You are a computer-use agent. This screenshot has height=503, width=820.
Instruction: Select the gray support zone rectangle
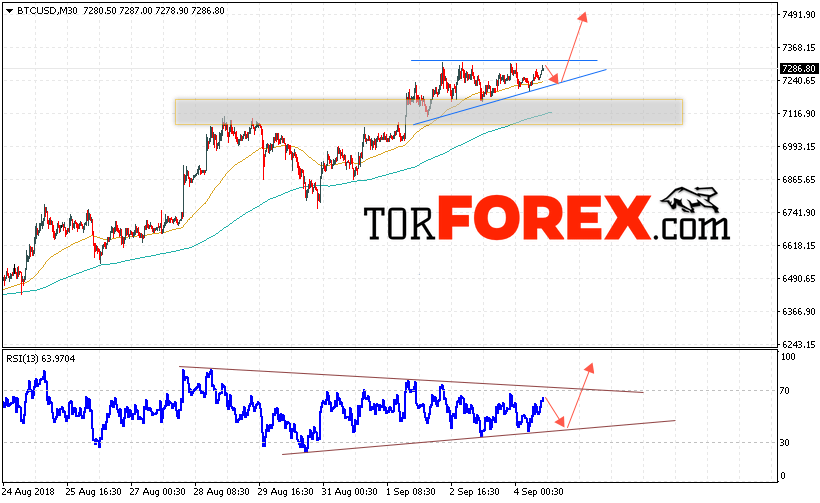pos(429,112)
